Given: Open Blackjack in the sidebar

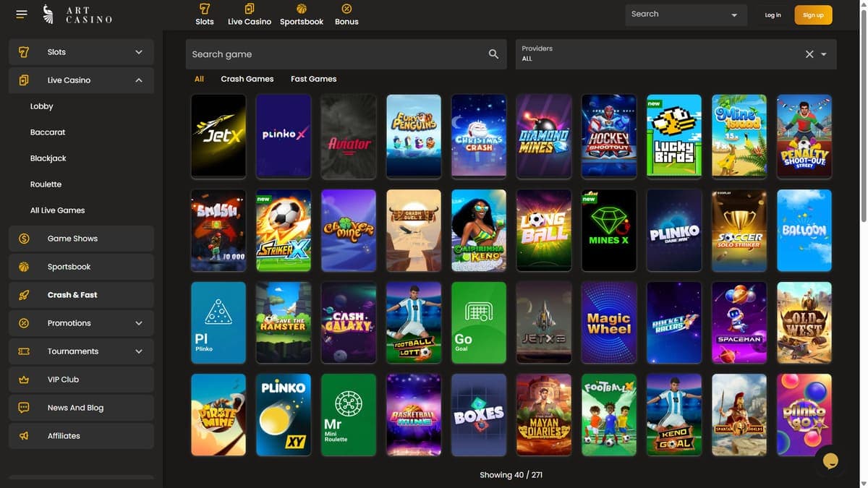Looking at the screenshot, I should click(x=48, y=158).
